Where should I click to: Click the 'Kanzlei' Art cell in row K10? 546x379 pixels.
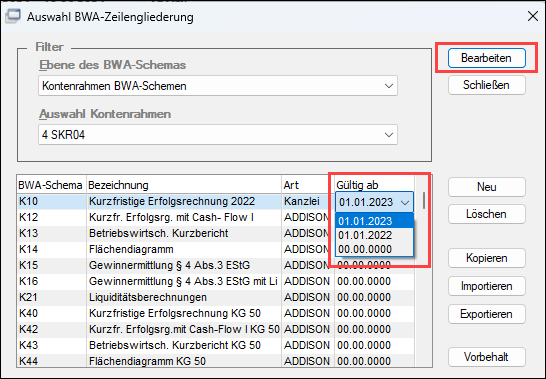[308, 201]
